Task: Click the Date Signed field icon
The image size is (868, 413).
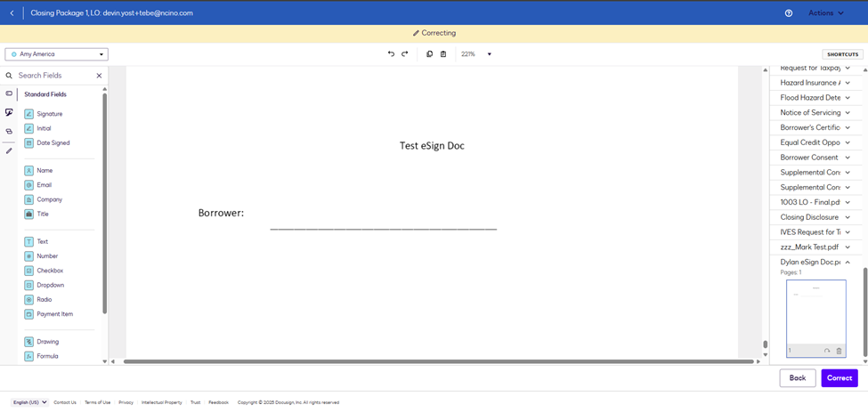Action: point(28,142)
